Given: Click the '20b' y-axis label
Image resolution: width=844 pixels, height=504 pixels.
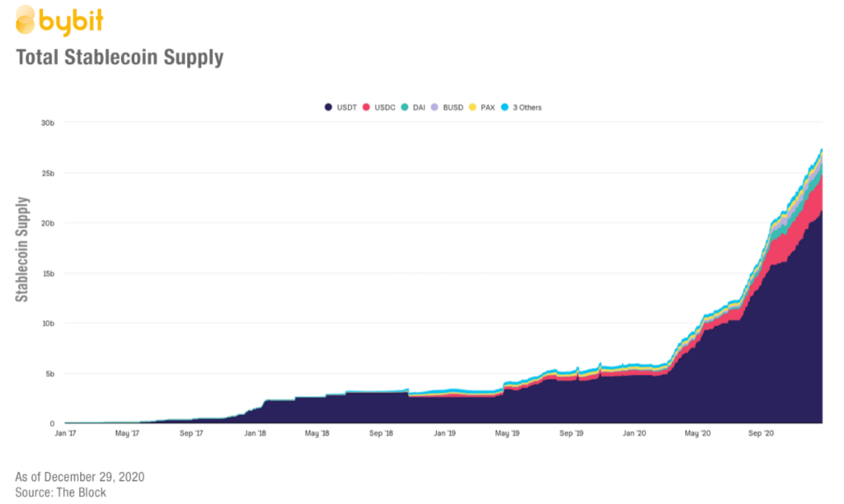Looking at the screenshot, I should (48, 223).
